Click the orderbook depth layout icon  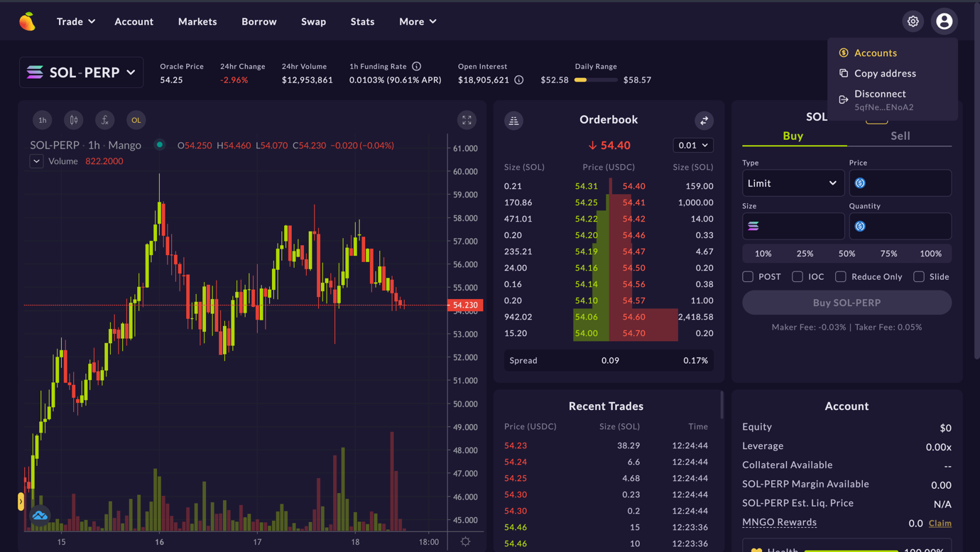pos(513,120)
